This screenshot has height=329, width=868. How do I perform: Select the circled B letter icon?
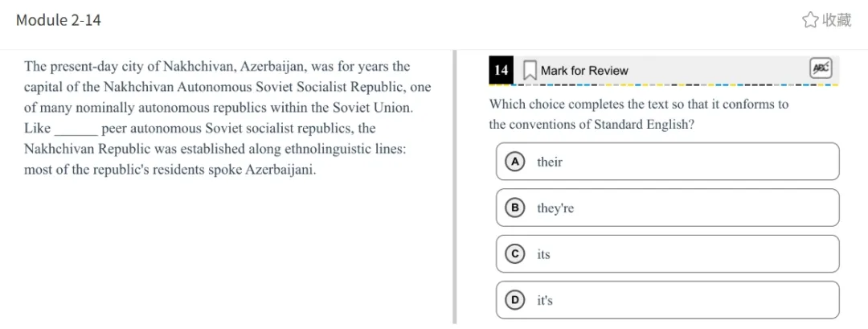pyautogui.click(x=514, y=208)
